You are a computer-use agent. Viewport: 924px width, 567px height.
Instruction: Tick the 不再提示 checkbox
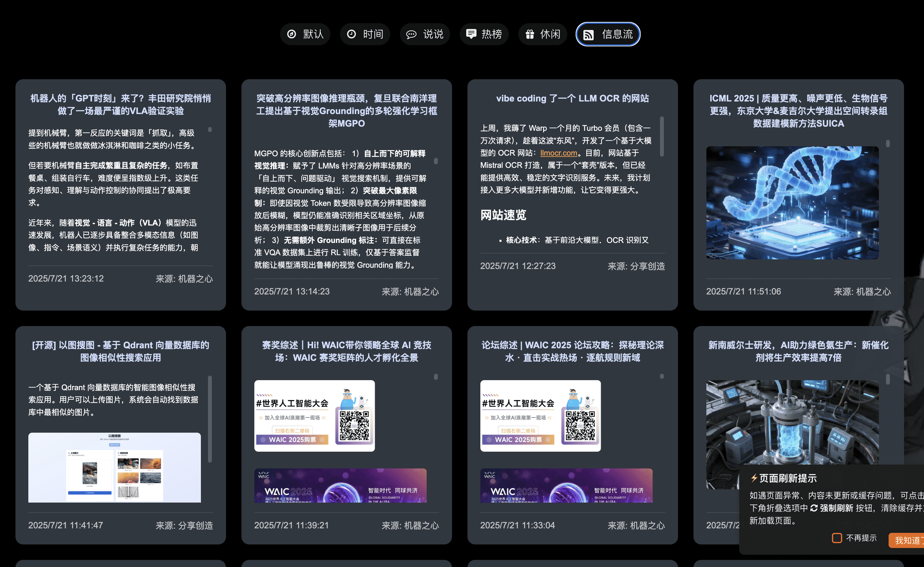[837, 538]
